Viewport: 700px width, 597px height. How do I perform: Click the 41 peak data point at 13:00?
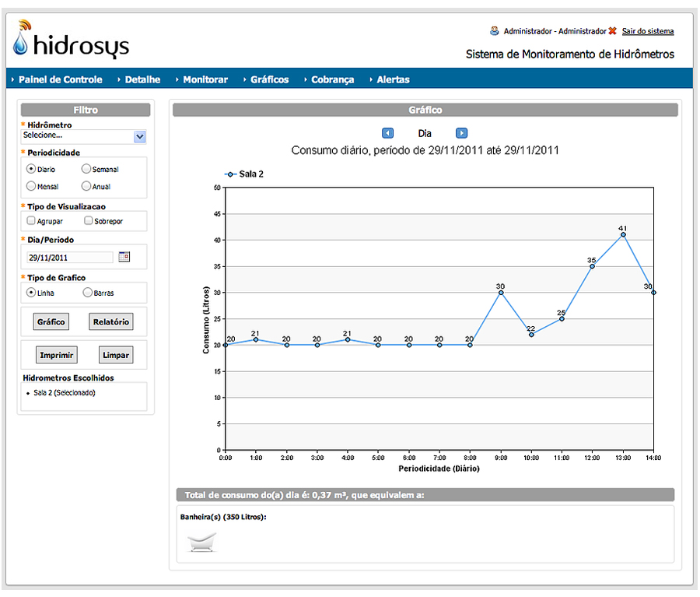tap(623, 234)
